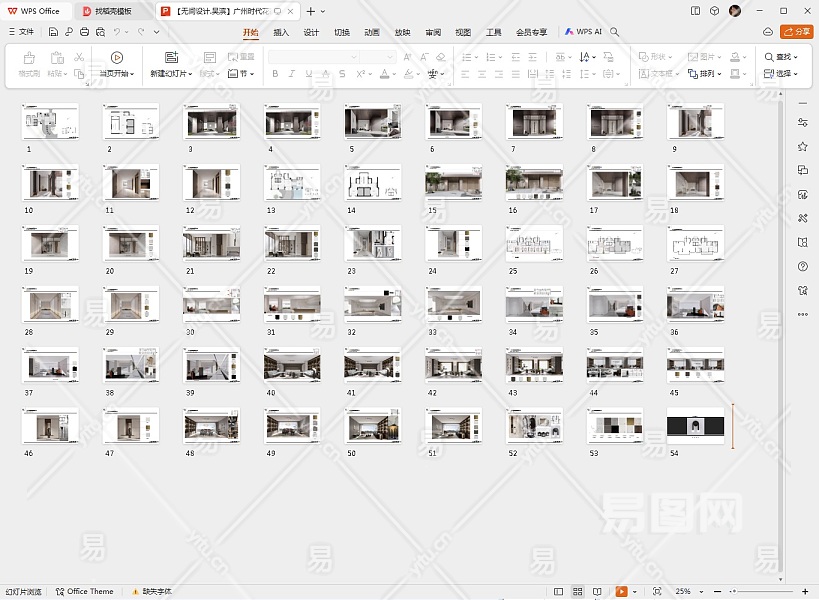Image resolution: width=819 pixels, height=600 pixels.
Task: Click the New Slide icon
Action: (171, 58)
